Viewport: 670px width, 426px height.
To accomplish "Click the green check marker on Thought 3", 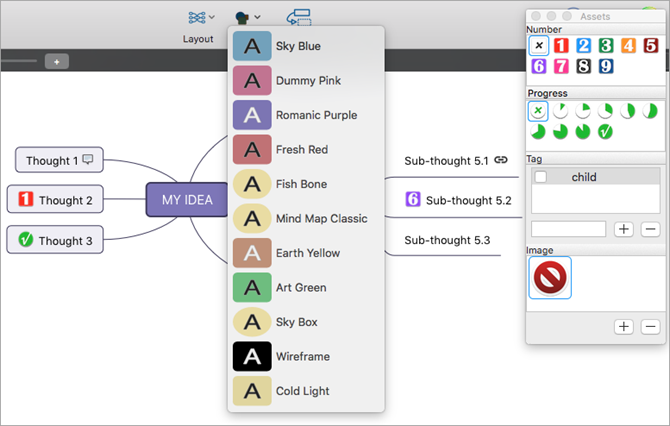I will pos(26,239).
